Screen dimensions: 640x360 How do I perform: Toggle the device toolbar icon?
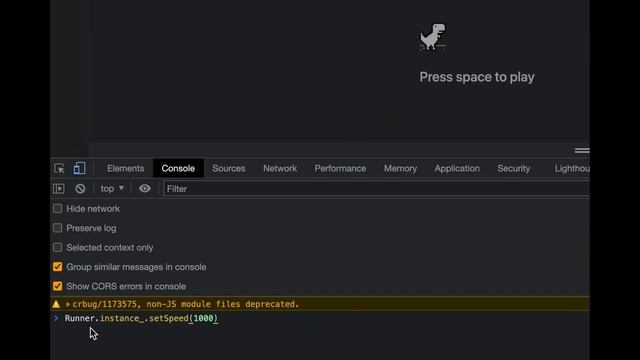click(x=79, y=168)
